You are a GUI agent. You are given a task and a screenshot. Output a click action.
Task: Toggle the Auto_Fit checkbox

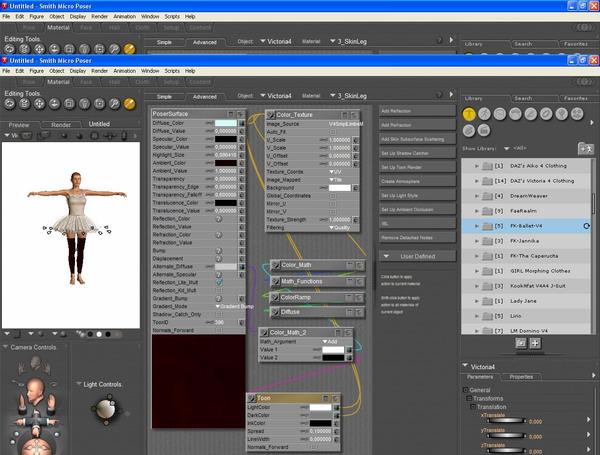[333, 132]
